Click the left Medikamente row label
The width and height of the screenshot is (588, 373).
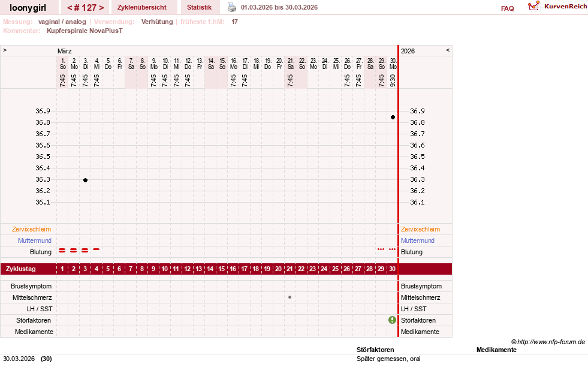[34, 332]
